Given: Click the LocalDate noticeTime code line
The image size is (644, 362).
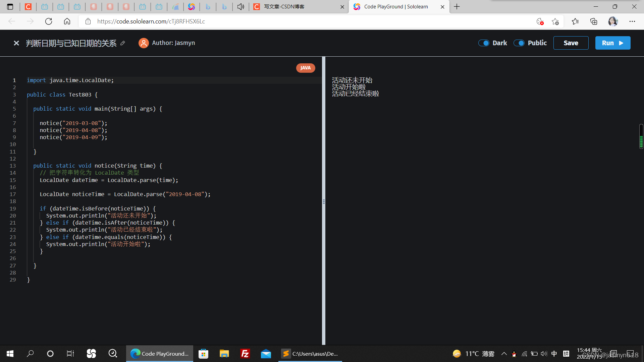Looking at the screenshot, I should tap(125, 194).
